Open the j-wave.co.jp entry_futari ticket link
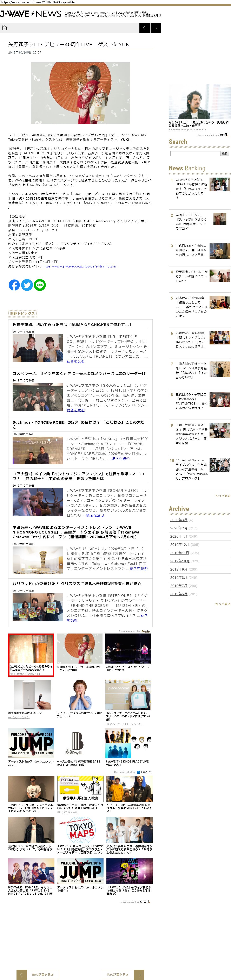The image size is (231, 980). 79,266
